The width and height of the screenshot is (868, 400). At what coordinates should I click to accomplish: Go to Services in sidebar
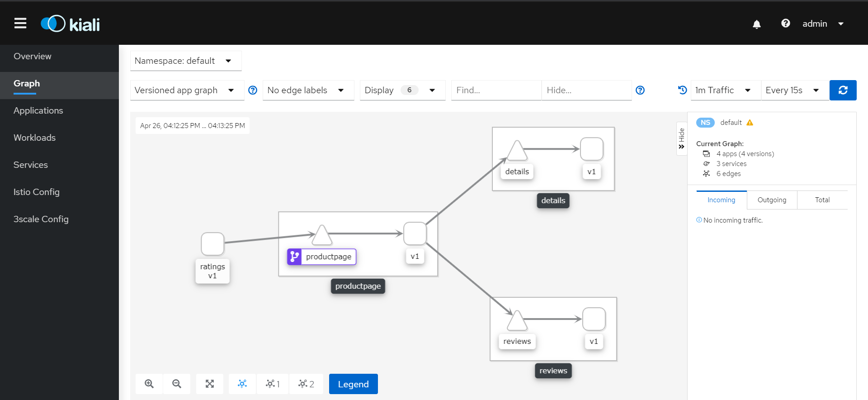tap(59, 165)
